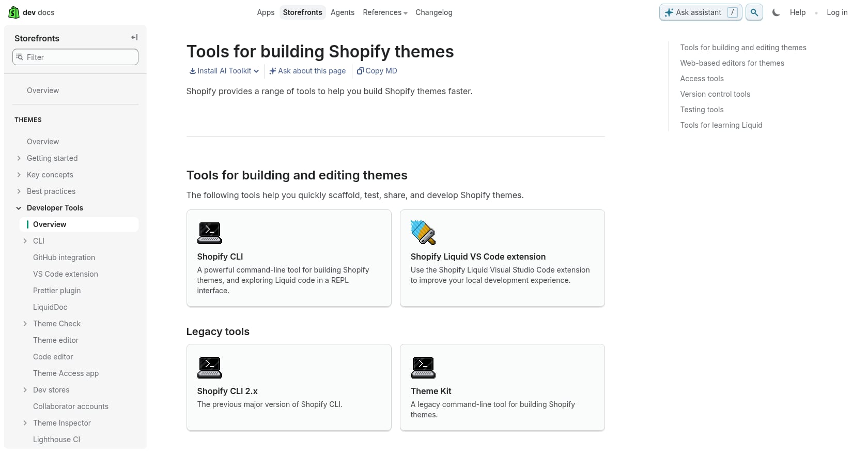The height and width of the screenshot is (453, 868).
Task: Jump to Version control tools section
Action: click(x=715, y=94)
